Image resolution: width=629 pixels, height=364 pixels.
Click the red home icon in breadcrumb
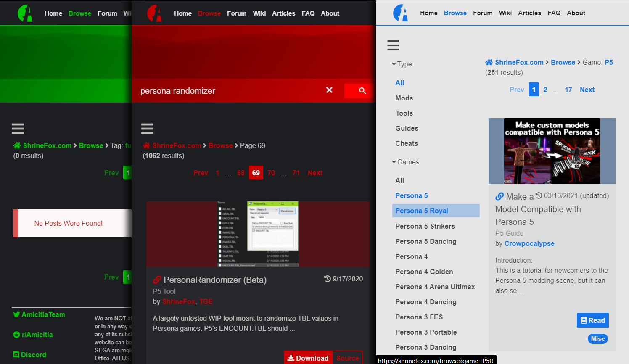coord(146,145)
